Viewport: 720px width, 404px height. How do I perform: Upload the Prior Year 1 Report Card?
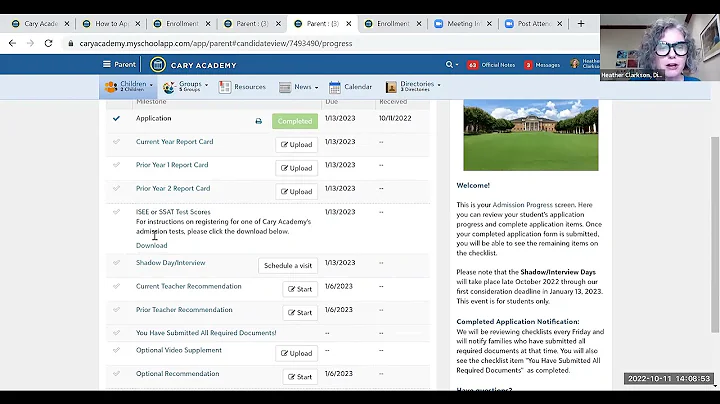pyautogui.click(x=297, y=168)
